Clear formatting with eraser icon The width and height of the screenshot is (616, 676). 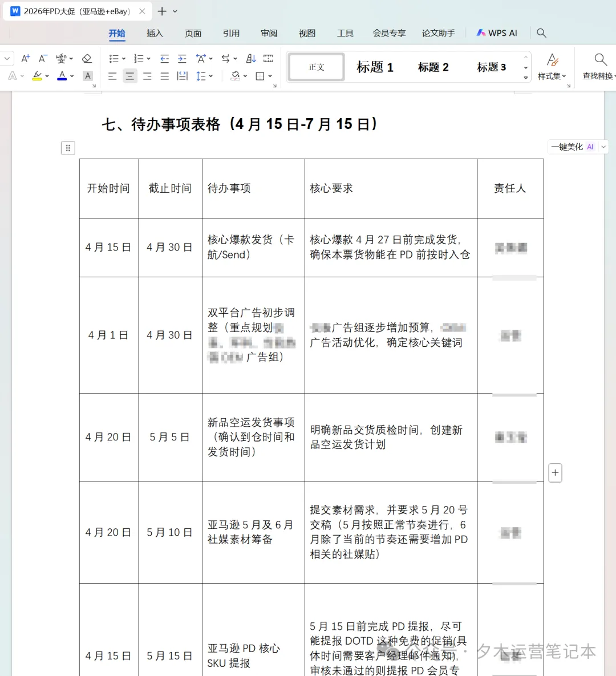point(87,58)
